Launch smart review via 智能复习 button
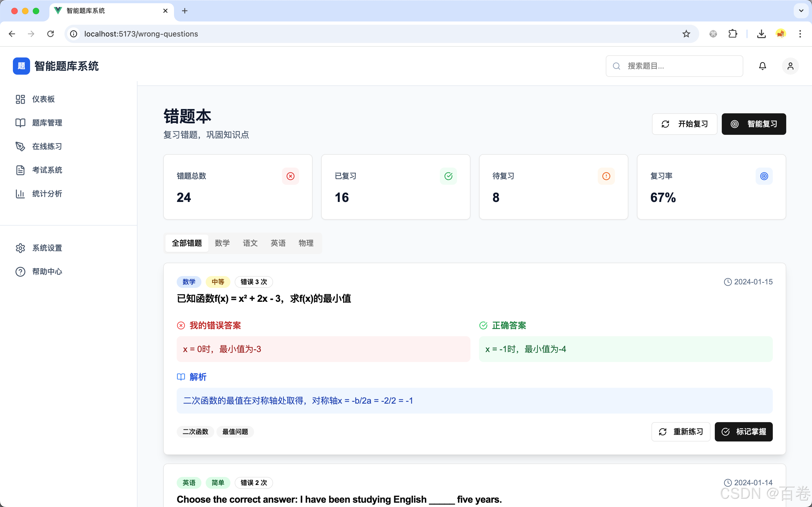This screenshot has height=507, width=812. tap(754, 124)
